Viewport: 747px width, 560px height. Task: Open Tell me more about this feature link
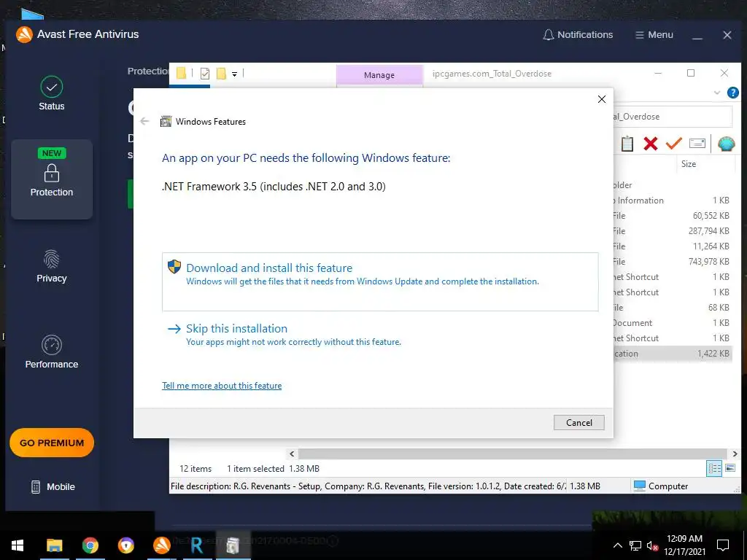[x=222, y=386]
